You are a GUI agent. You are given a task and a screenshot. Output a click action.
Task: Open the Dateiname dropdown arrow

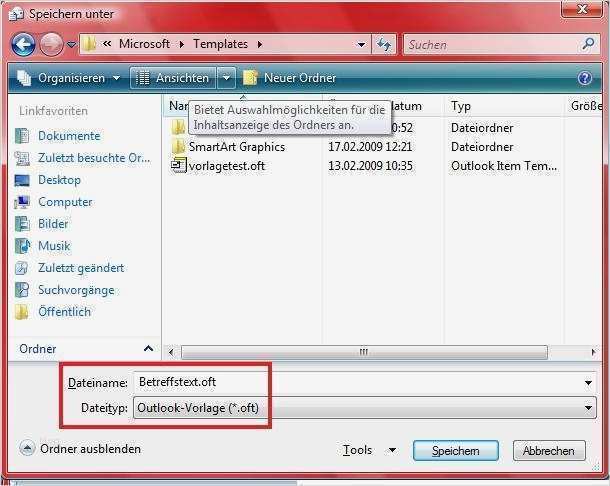pyautogui.click(x=588, y=383)
